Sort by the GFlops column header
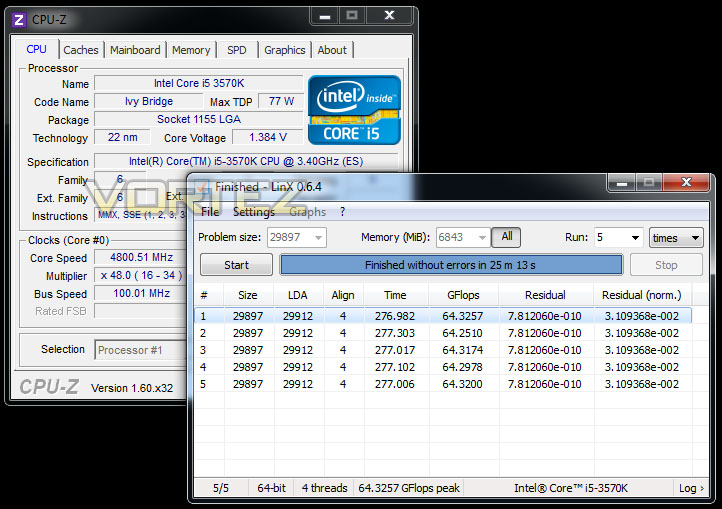The image size is (722, 509). point(463,295)
